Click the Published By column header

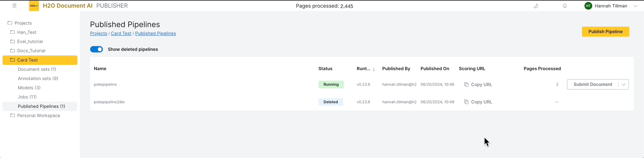pos(396,69)
